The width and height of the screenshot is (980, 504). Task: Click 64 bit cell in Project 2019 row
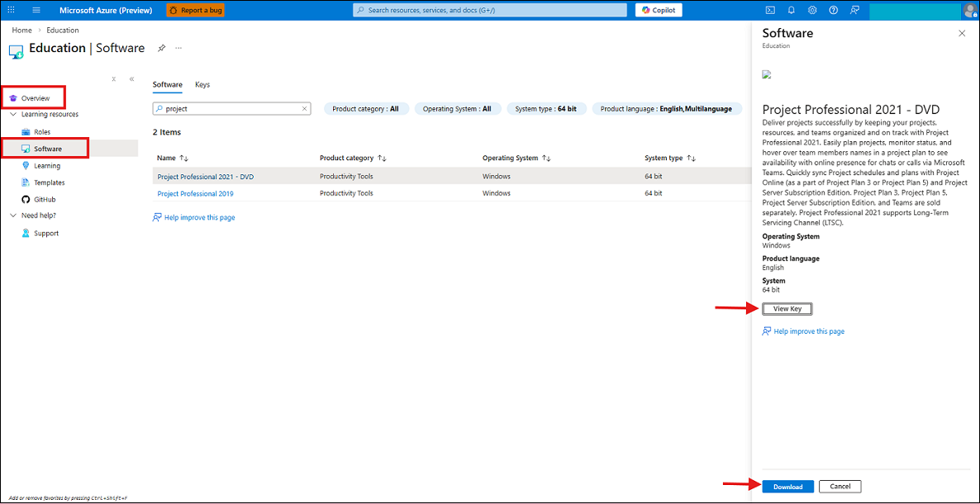653,193
